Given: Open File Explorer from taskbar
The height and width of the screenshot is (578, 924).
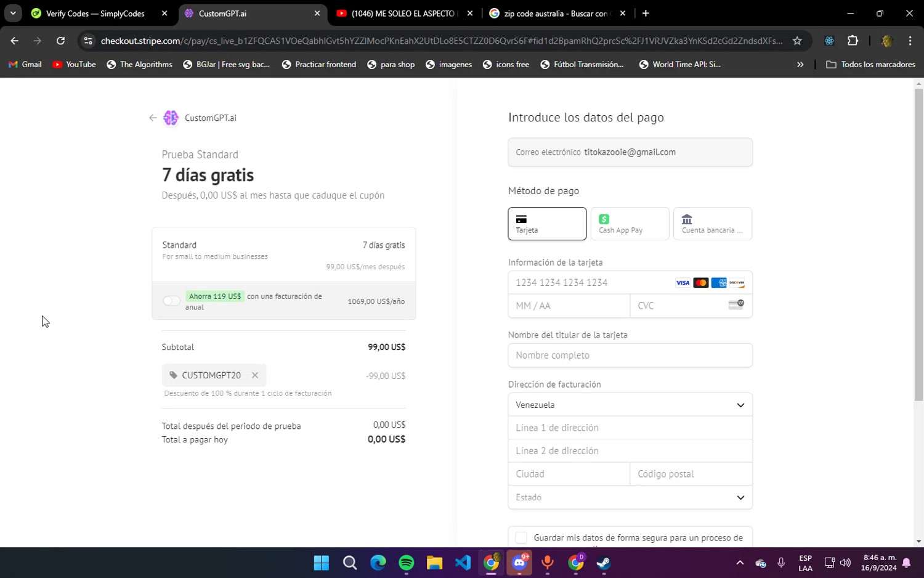Looking at the screenshot, I should click(435, 563).
